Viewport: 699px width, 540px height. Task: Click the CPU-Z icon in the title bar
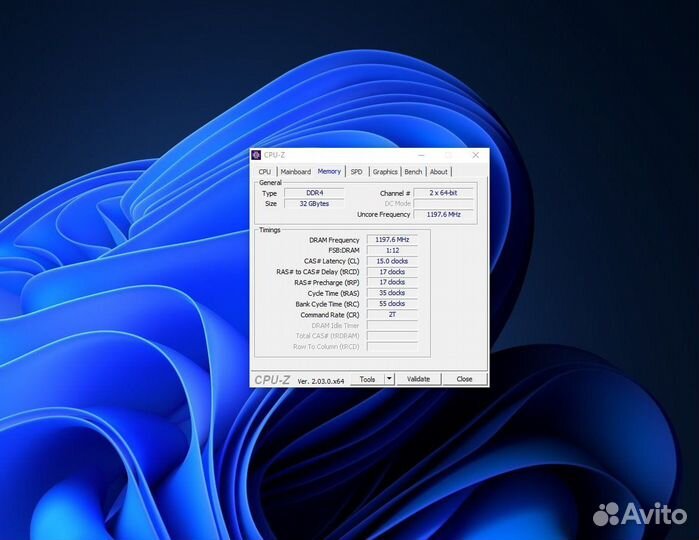257,155
